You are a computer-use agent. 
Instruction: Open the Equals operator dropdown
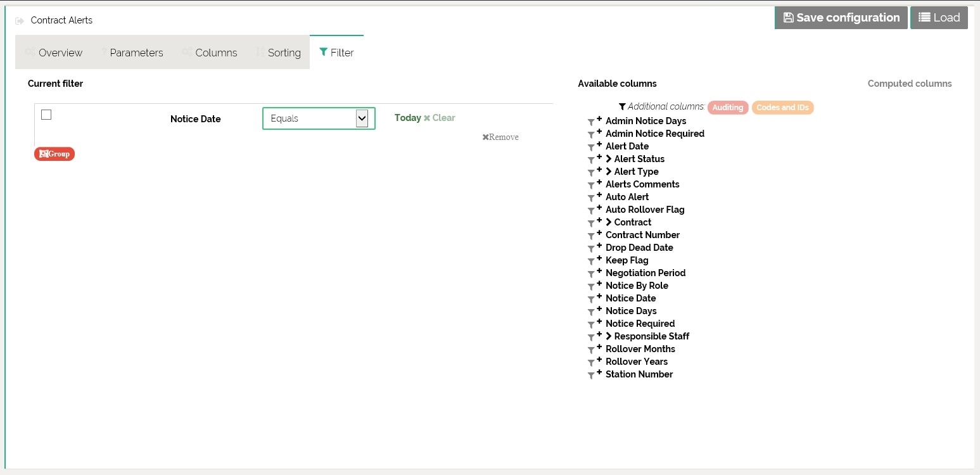(x=319, y=118)
